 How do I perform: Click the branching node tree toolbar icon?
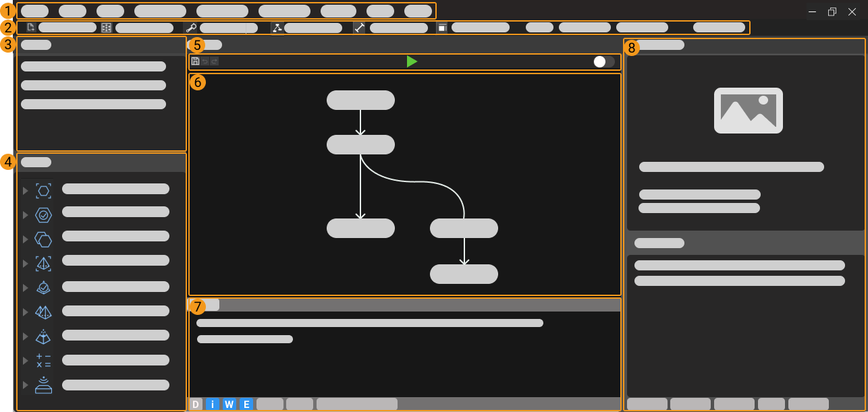[277, 28]
